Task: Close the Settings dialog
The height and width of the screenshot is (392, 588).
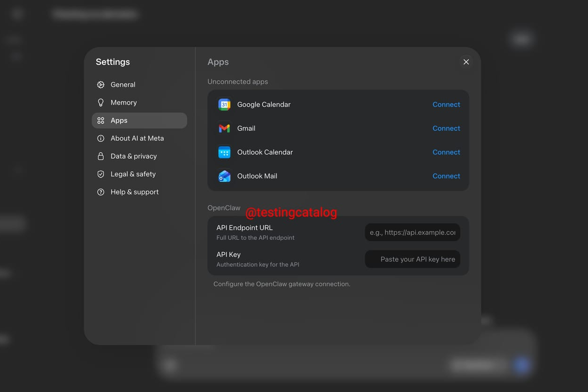Action: [466, 61]
